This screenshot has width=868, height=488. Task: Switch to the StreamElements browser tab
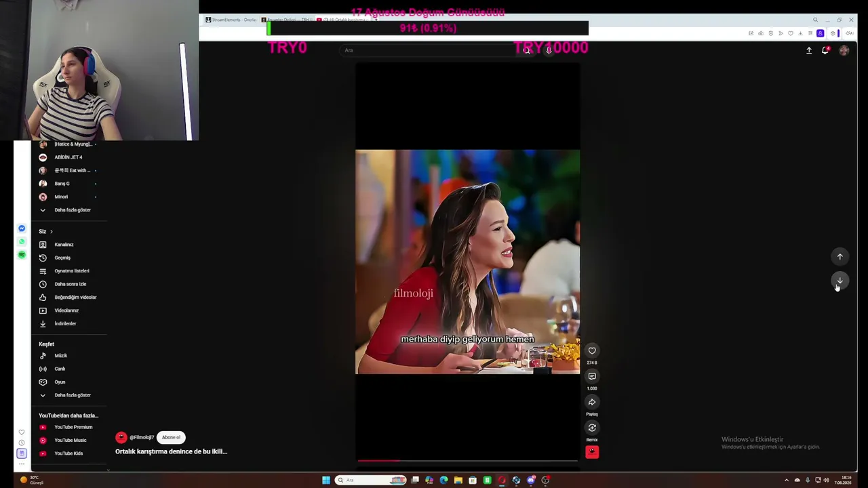coord(231,20)
